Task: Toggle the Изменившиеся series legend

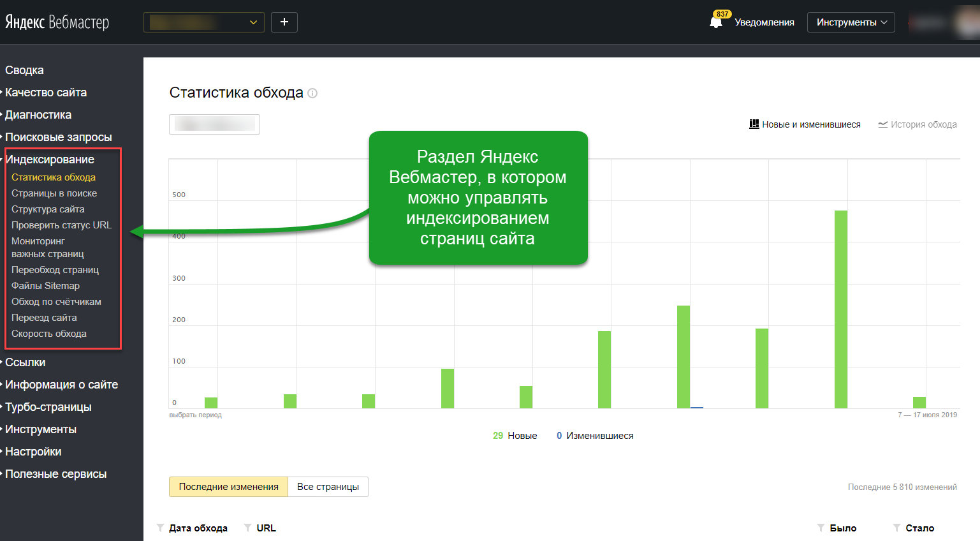Action: coord(595,436)
